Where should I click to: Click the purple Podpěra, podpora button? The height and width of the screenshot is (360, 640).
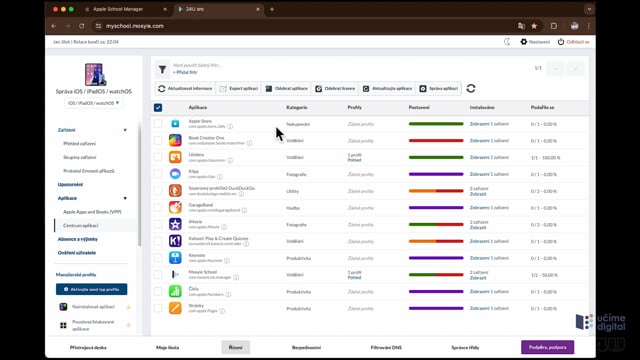[547, 347]
